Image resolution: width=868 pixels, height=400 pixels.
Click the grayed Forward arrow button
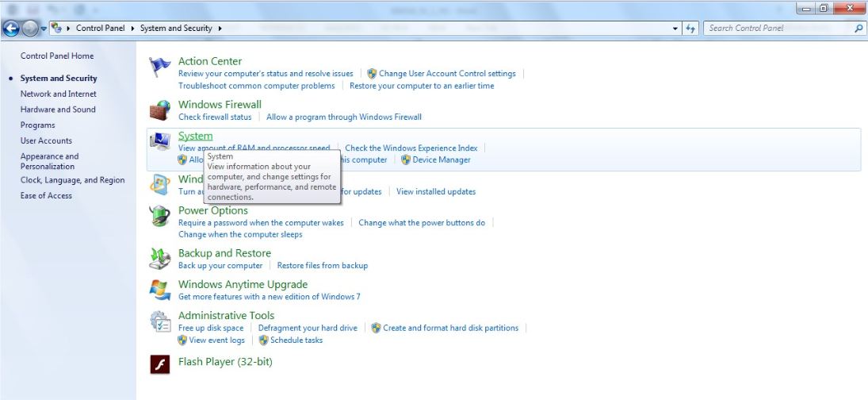[x=30, y=29]
